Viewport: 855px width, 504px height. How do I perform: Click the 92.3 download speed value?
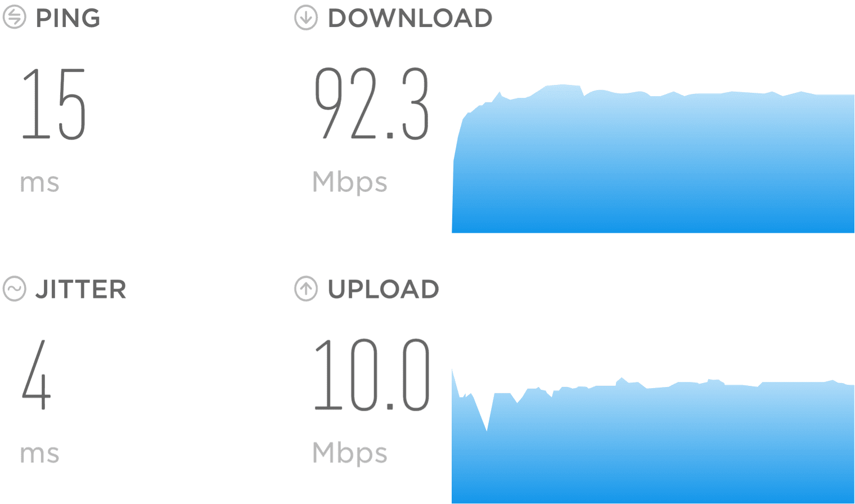click(x=372, y=103)
